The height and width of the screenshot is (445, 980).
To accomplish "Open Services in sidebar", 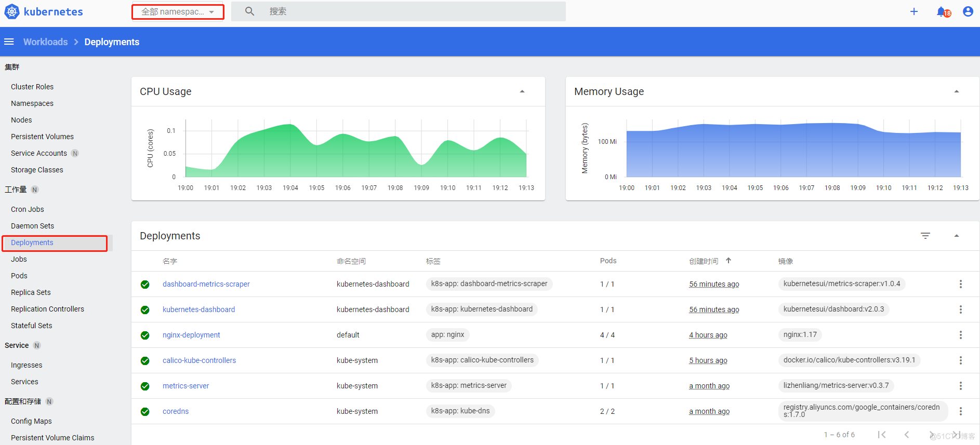I will click(x=24, y=382).
